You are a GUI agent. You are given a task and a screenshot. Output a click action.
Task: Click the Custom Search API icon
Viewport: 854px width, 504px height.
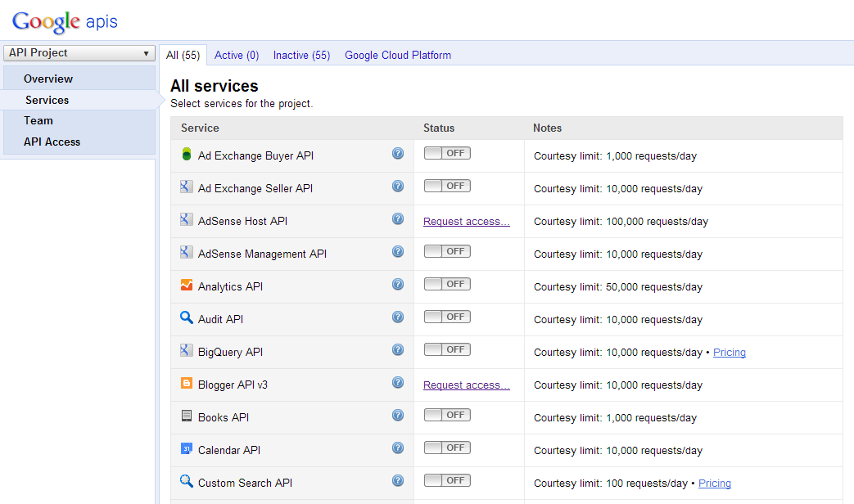pos(186,480)
